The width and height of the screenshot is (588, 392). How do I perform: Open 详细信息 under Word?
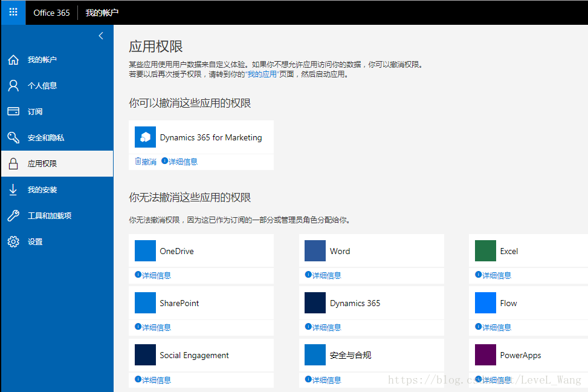click(323, 275)
